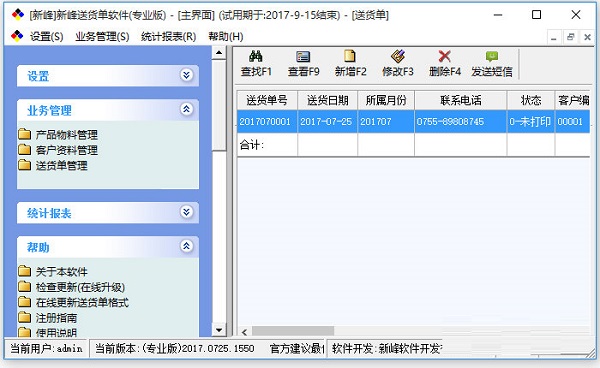This screenshot has width=600, height=368.
Task: Sort by 送货日期 column header
Action: point(328,100)
